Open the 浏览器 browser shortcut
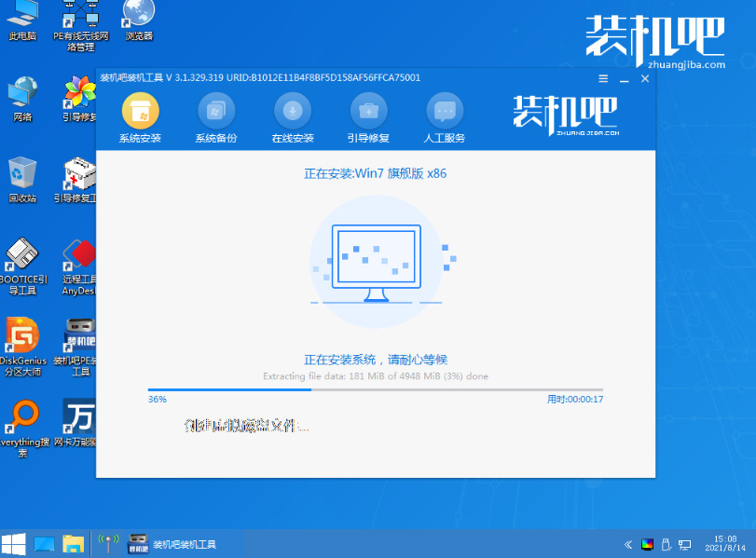The height and width of the screenshot is (558, 756). click(138, 17)
